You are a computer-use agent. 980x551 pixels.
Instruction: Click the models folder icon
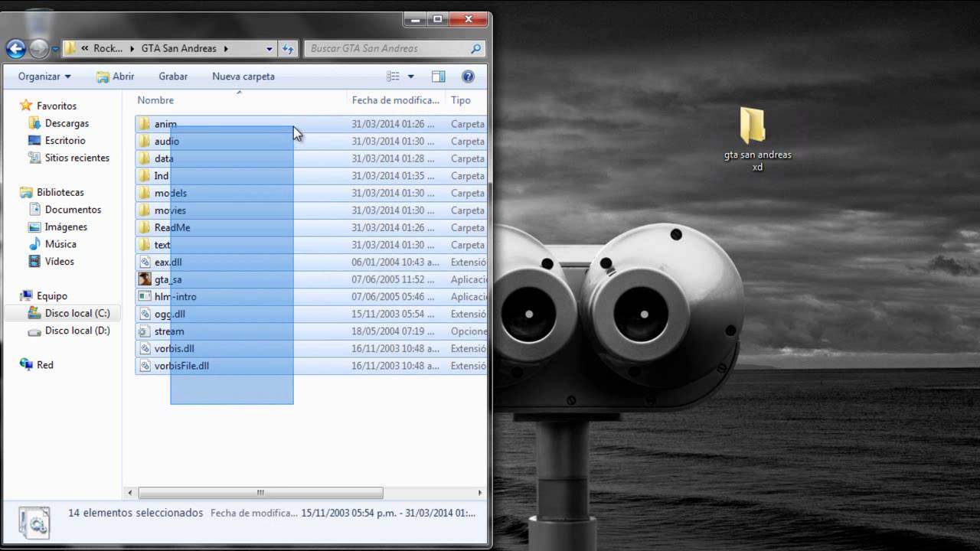tap(145, 193)
